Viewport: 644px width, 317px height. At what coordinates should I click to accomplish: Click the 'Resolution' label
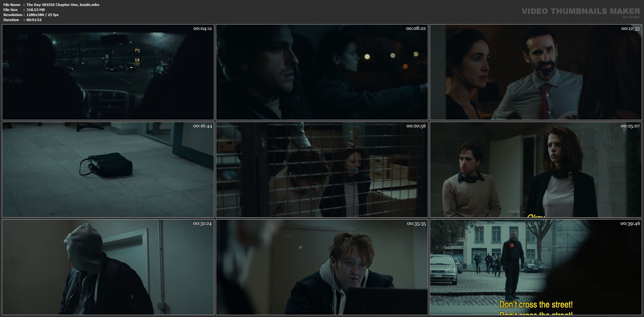click(x=13, y=15)
